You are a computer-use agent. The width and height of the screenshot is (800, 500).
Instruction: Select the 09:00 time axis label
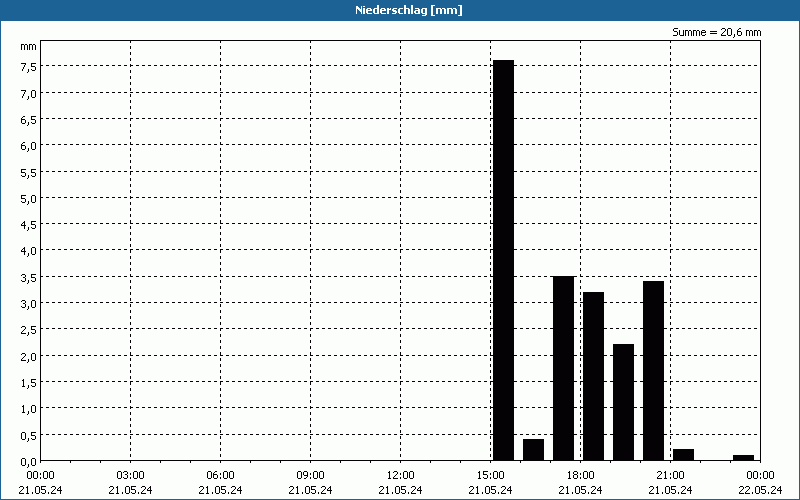(x=310, y=476)
